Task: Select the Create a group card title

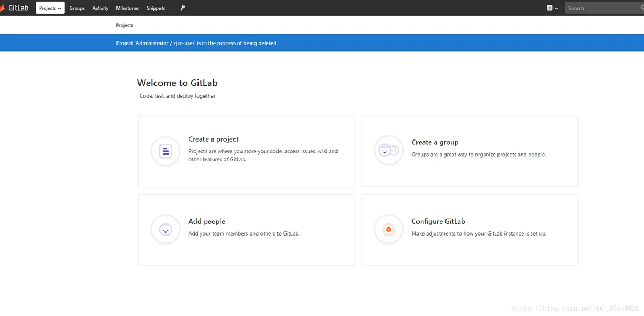Action: tap(435, 142)
